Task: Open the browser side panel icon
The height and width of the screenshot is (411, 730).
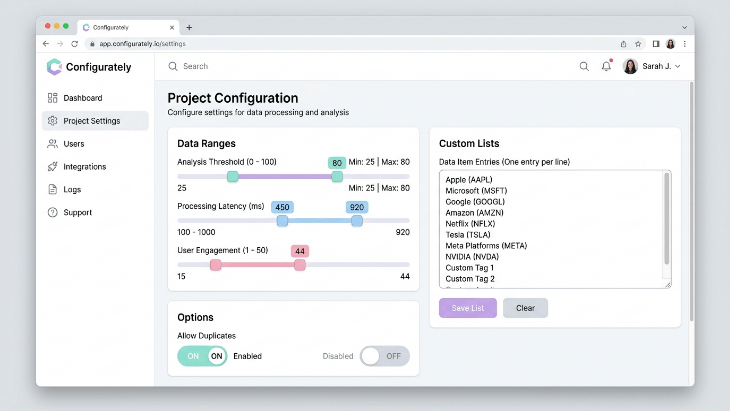Action: [x=656, y=44]
